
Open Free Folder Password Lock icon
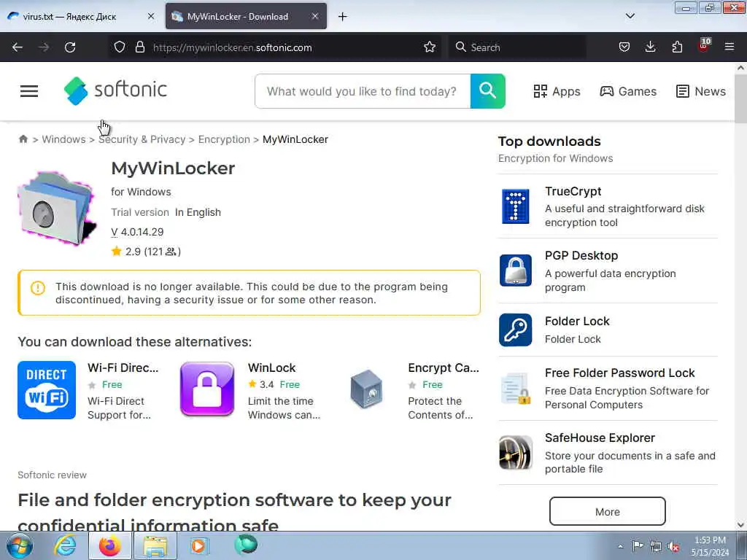516,389
